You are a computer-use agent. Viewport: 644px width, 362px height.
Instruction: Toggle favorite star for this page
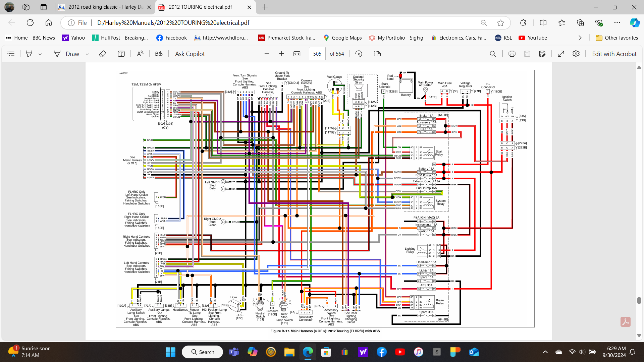pos(500,23)
